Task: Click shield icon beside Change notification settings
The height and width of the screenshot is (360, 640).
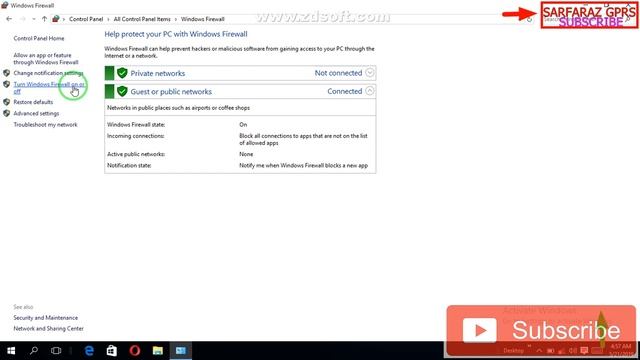Action: click(x=6, y=73)
